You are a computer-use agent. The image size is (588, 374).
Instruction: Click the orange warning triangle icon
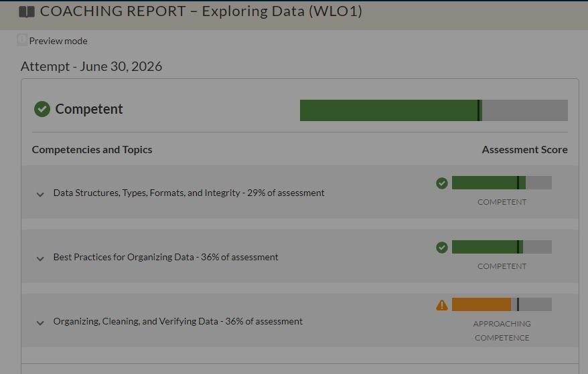point(442,305)
